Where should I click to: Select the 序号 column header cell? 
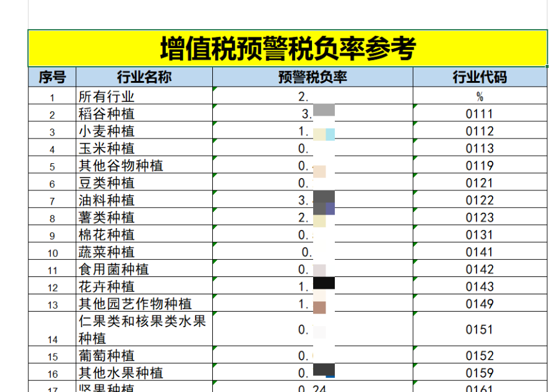52,77
